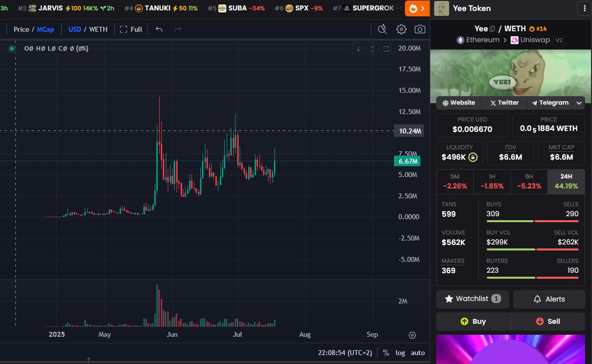The height and width of the screenshot is (364, 592).
Task: Open the #5 SUBA trending token
Action: 236,8
